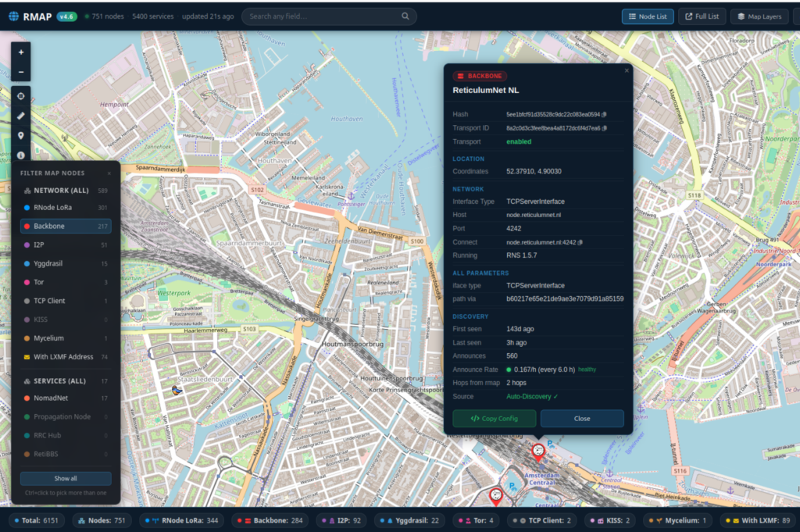Click I2P: 92 status chip
The height and width of the screenshot is (532, 800).
pyautogui.click(x=341, y=521)
